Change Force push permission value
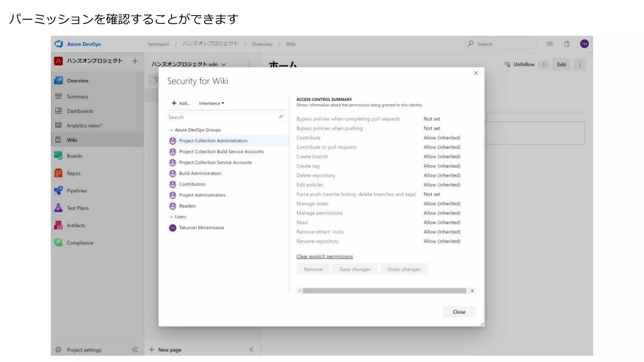644x362 pixels. [432, 194]
